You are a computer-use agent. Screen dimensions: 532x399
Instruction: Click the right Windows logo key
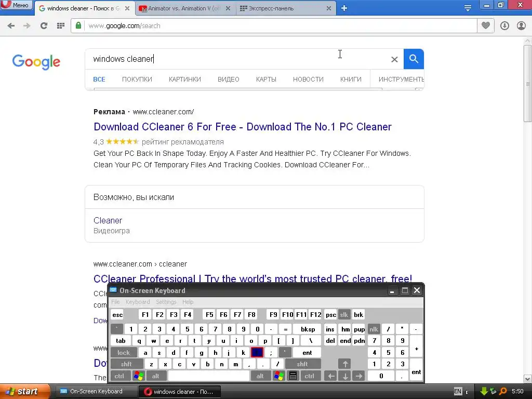coord(278,376)
